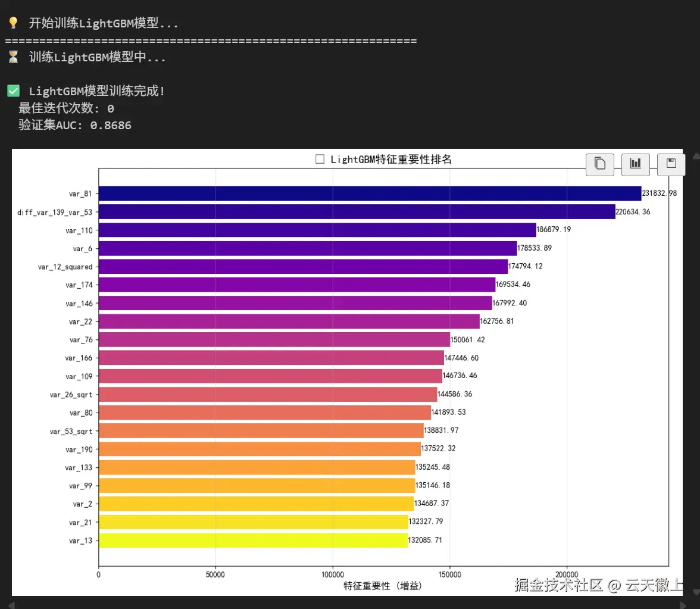Viewport: 700px width, 609px height.
Task: Click the copy output icon on chart
Action: coord(599,164)
